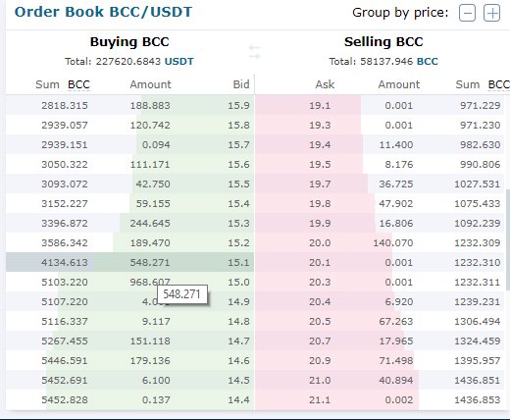Click sell amount 67.263

click(x=396, y=321)
